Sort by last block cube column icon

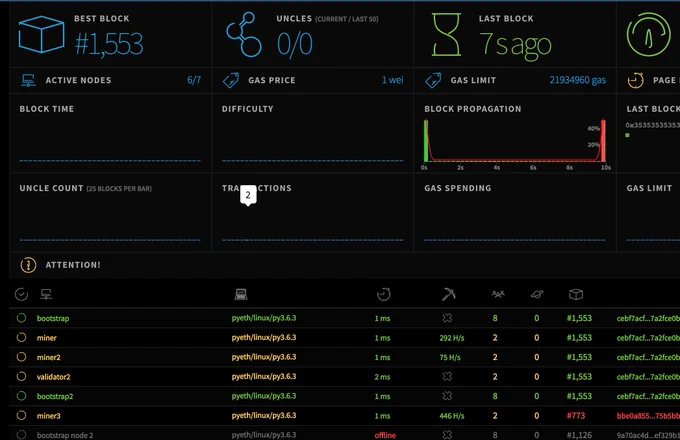576,294
